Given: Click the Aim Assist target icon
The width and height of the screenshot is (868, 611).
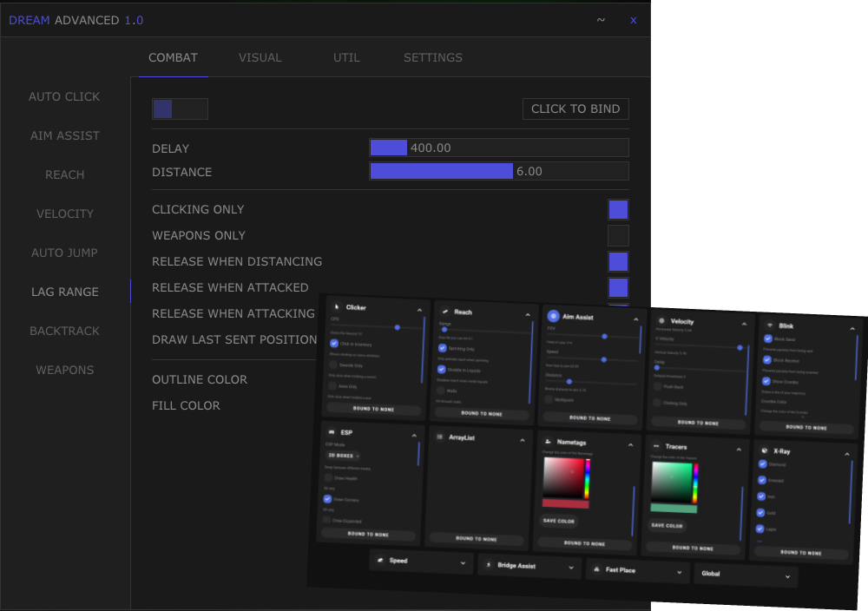Looking at the screenshot, I should pos(553,316).
